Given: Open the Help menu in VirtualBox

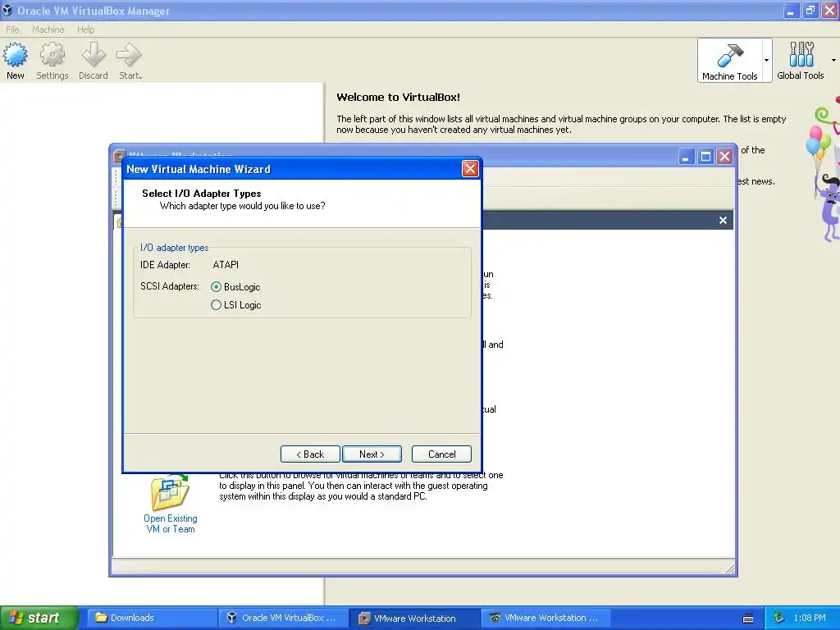Looking at the screenshot, I should coord(85,30).
